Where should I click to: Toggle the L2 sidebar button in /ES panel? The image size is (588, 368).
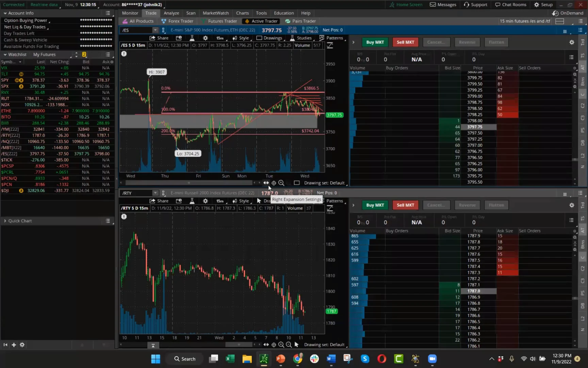click(x=583, y=155)
